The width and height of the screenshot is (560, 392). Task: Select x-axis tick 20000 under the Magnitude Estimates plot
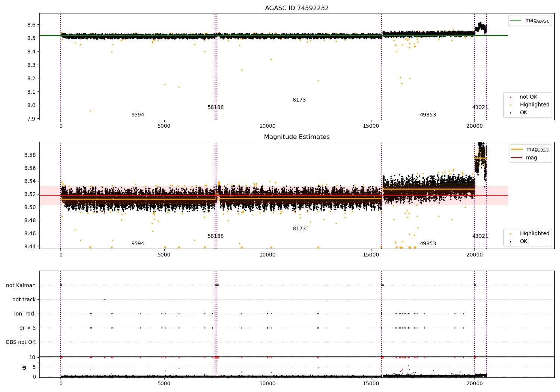click(x=474, y=255)
